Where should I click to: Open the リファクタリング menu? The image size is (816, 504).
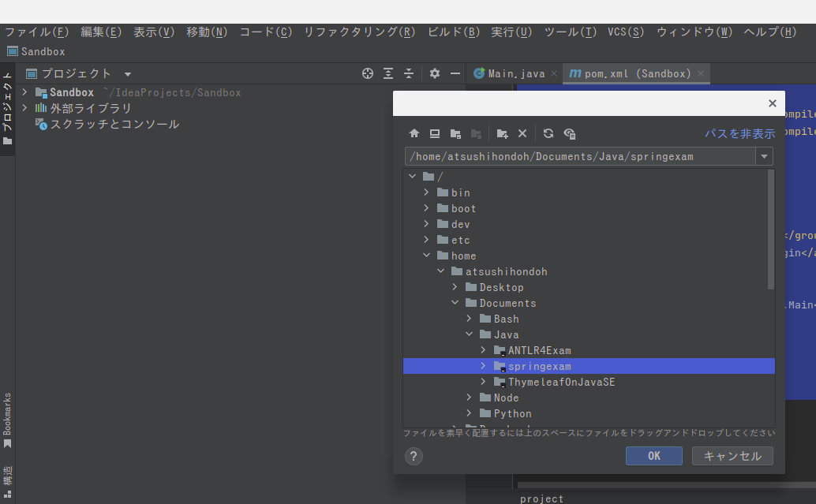[x=361, y=32]
